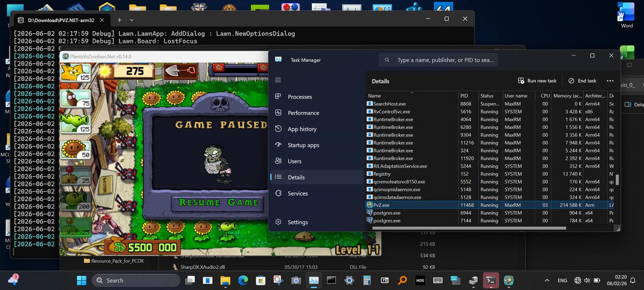Click the Details list vertical scrollbar

(617, 180)
